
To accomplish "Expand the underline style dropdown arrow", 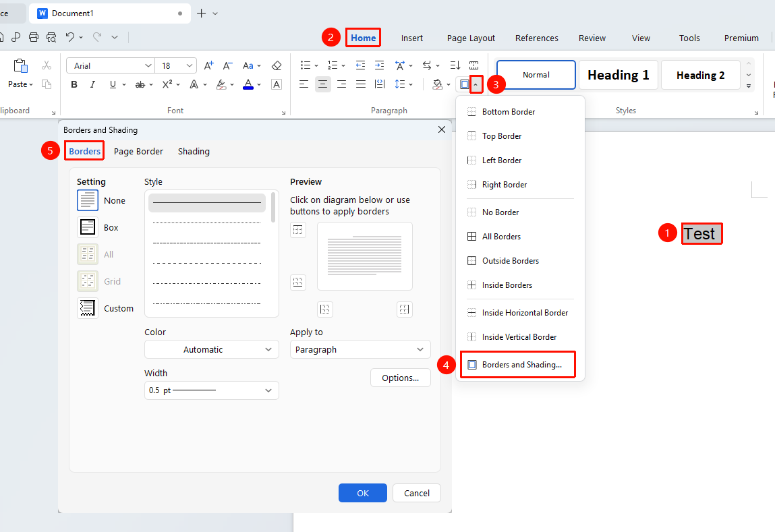I will 124,84.
